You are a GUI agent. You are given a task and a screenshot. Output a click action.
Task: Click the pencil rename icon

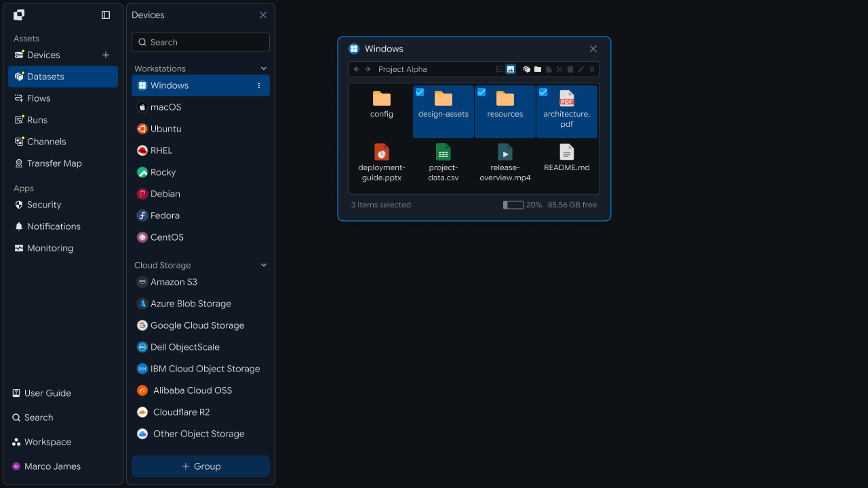point(581,69)
